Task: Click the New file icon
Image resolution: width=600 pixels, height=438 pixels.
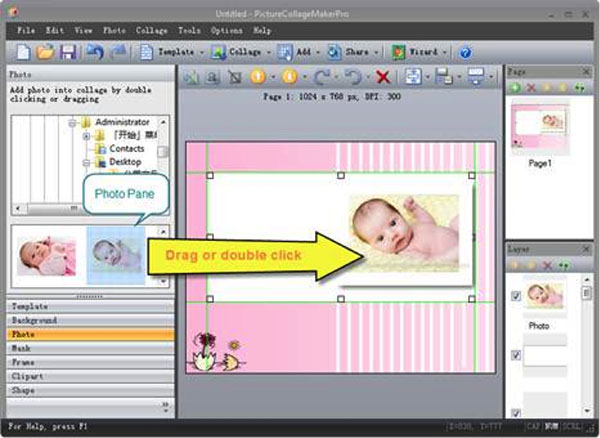Action: [20, 51]
